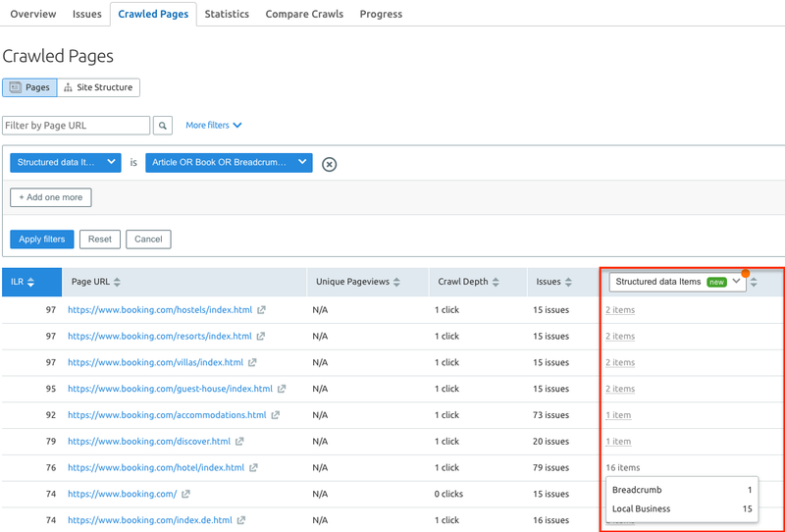785x532 pixels.
Task: Switch to Site Structure view
Action: tap(98, 87)
